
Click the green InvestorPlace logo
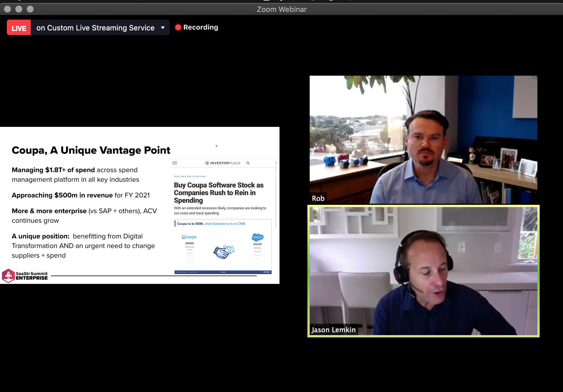[x=207, y=163]
